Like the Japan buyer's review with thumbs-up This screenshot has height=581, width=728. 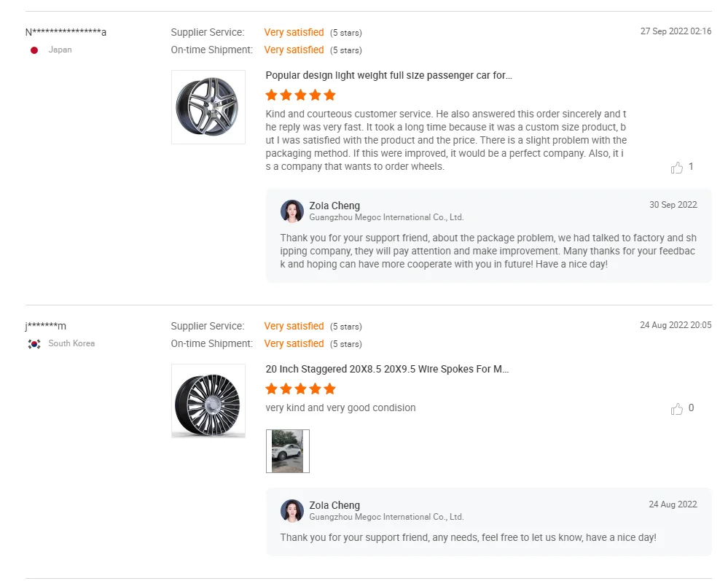[x=677, y=168]
